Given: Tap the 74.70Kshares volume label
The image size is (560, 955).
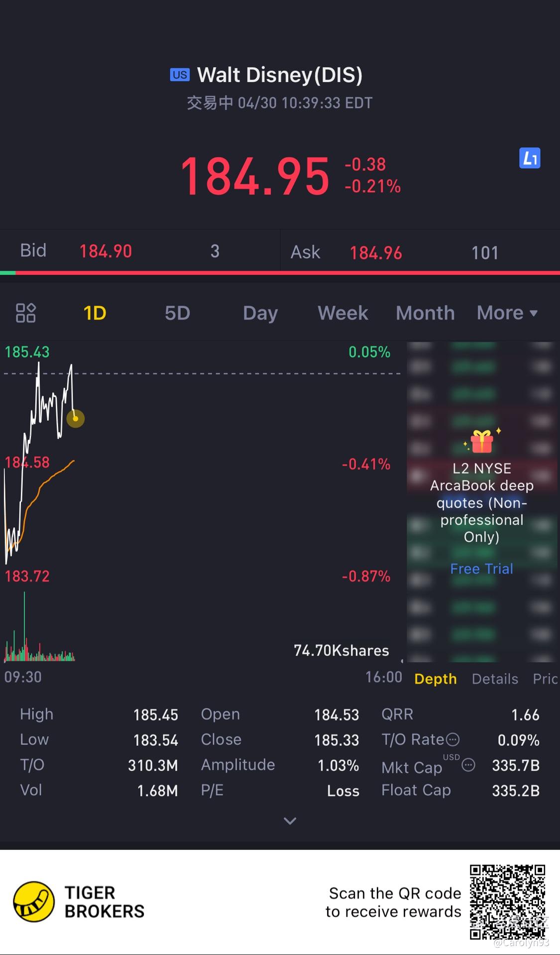Looking at the screenshot, I should tap(341, 650).
